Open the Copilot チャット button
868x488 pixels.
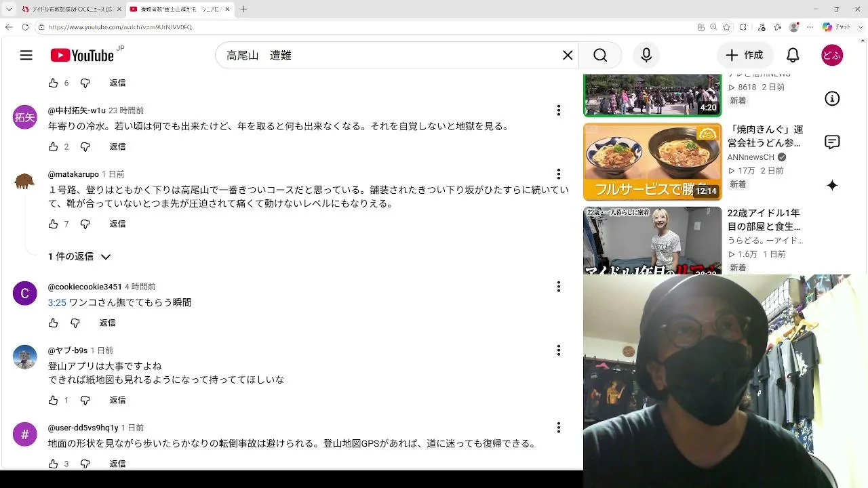pyautogui.click(x=837, y=27)
